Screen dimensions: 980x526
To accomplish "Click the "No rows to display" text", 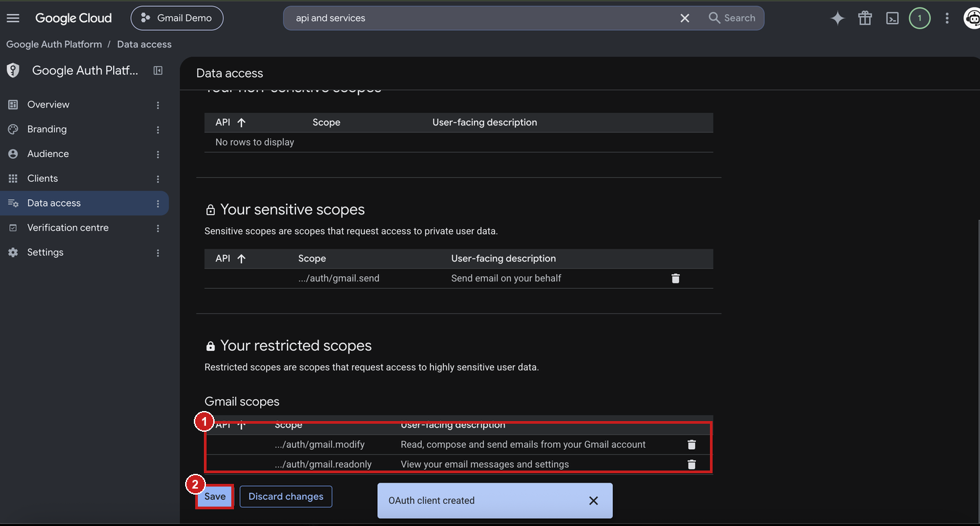I will coord(255,142).
